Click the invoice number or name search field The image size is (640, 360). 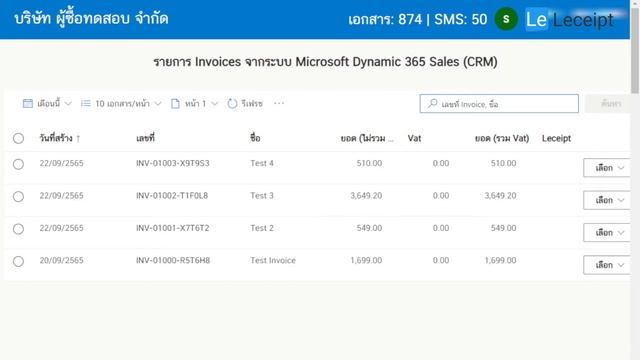(x=499, y=104)
